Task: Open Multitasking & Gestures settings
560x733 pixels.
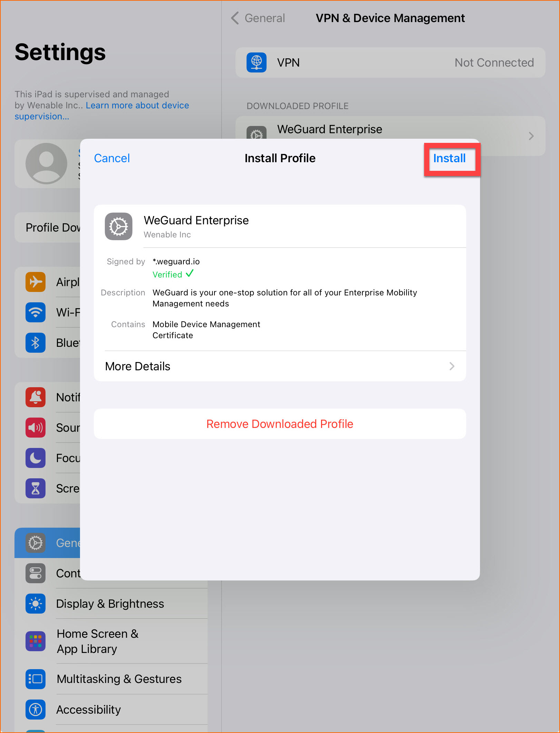Action: point(111,679)
